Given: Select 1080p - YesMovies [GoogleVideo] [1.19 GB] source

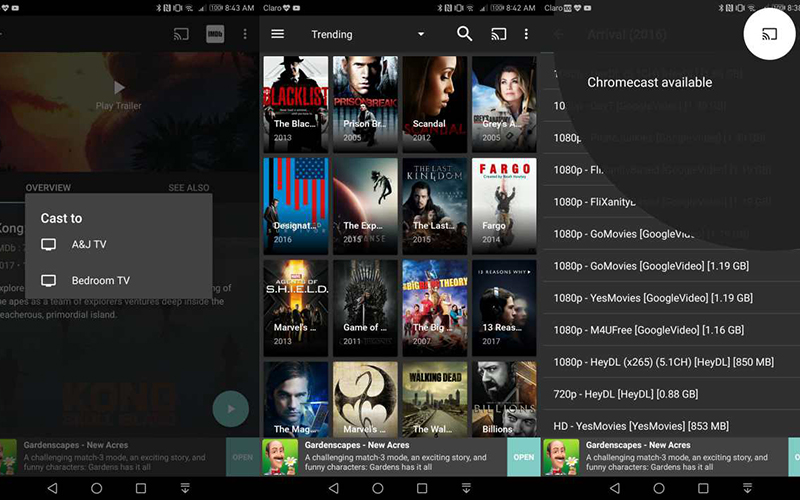Looking at the screenshot, I should tap(671, 298).
